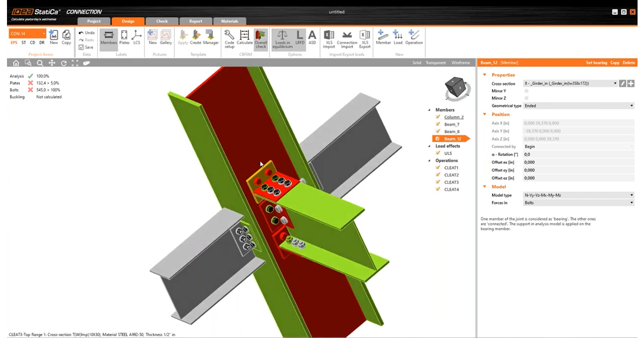Uncheck the CLEAT1 operation checkbox
This screenshot has width=644, height=338.
point(438,168)
